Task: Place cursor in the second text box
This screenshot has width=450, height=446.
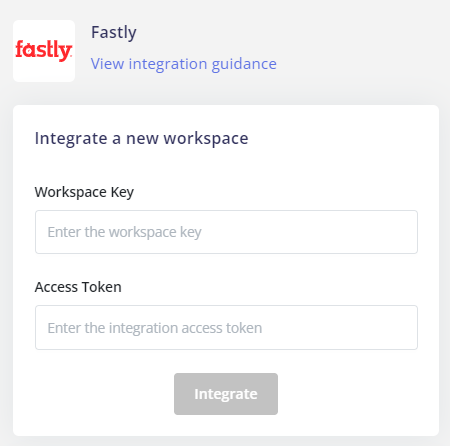Action: (226, 327)
